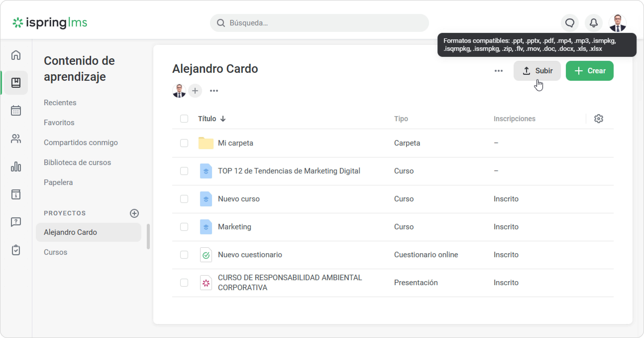The image size is (644, 338).
Task: Click the Subir upload button
Action: point(537,71)
